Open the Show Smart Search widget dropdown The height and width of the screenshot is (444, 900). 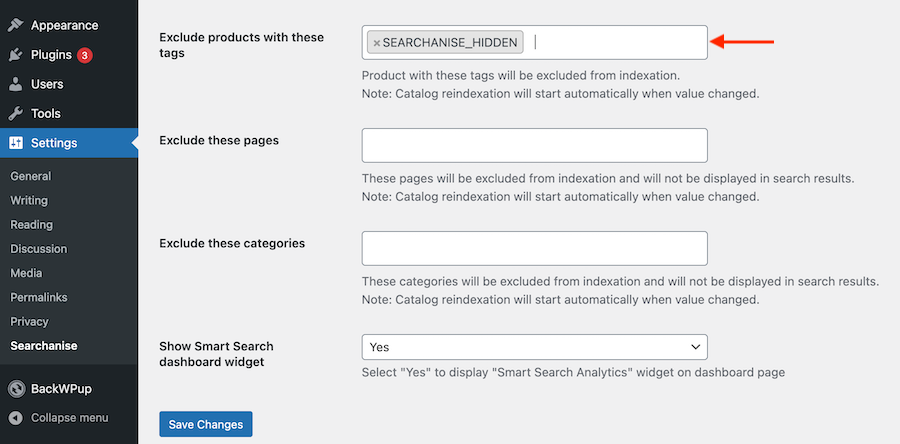[x=534, y=347]
